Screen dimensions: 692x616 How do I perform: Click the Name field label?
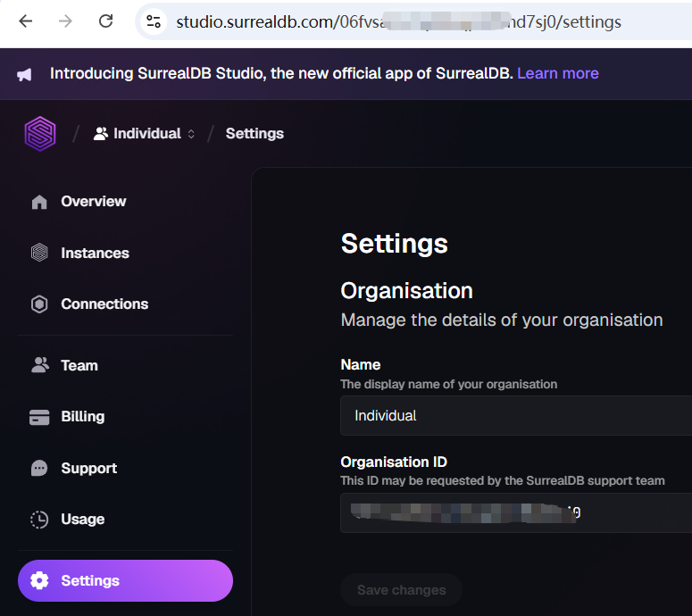(361, 365)
